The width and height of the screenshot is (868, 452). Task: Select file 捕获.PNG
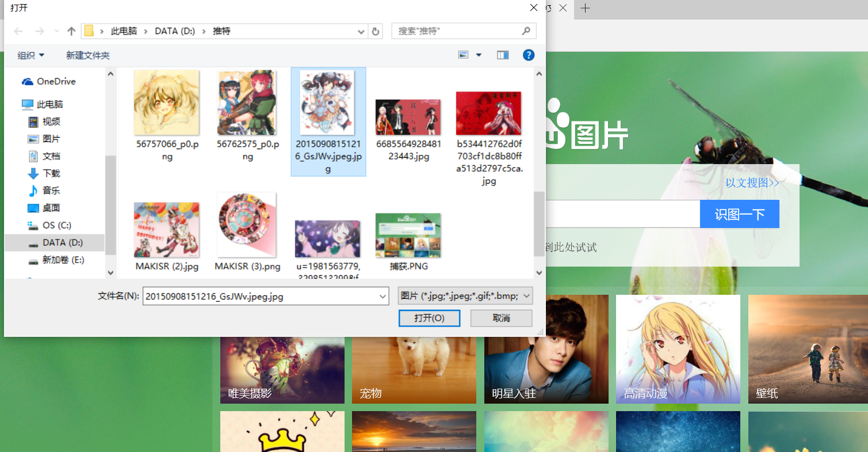click(408, 241)
